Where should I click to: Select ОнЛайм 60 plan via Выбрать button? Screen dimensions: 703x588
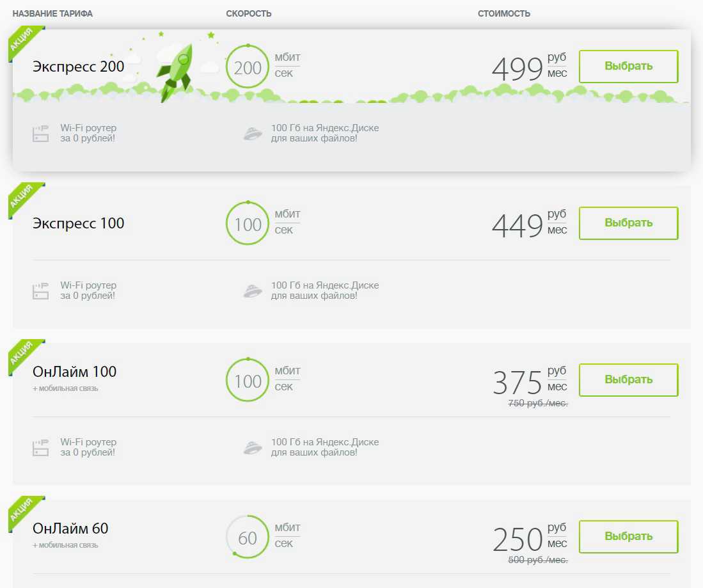pos(628,536)
